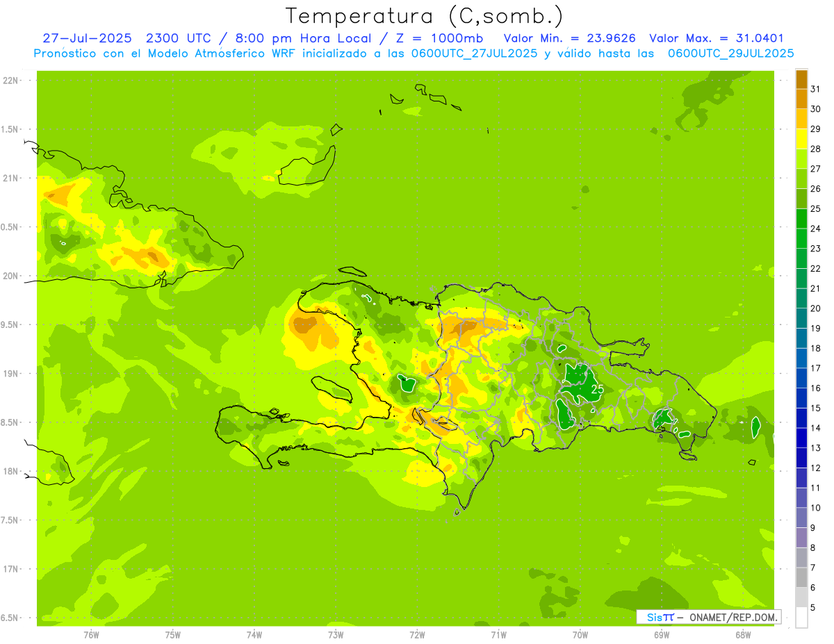Click the "71W" longitude label
834x644 pixels.
[499, 634]
